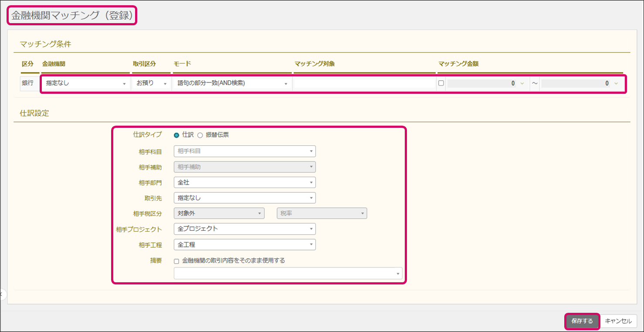Viewport: 644px width, 332px height.
Task: Check 金融機関の取引内容をそのまま使用する option
Action: coord(176,261)
